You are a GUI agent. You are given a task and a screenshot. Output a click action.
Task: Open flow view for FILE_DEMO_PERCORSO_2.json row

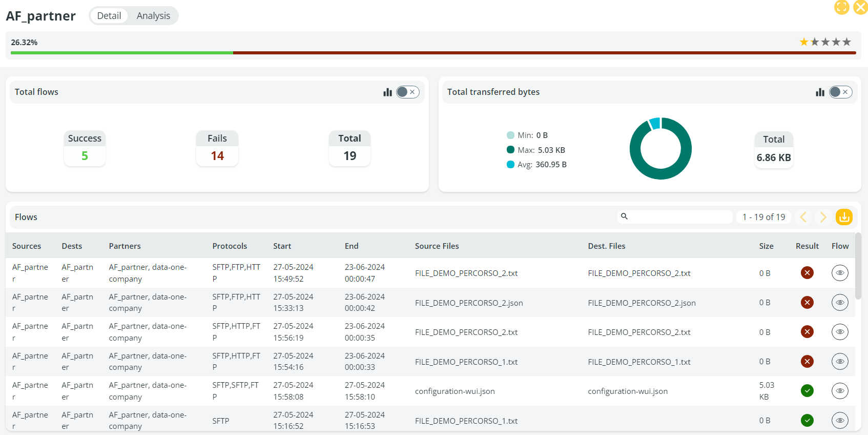point(839,303)
